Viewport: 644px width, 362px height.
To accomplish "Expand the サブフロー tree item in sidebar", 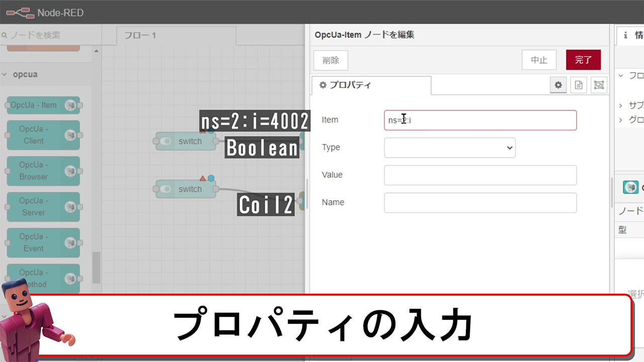I will click(621, 106).
